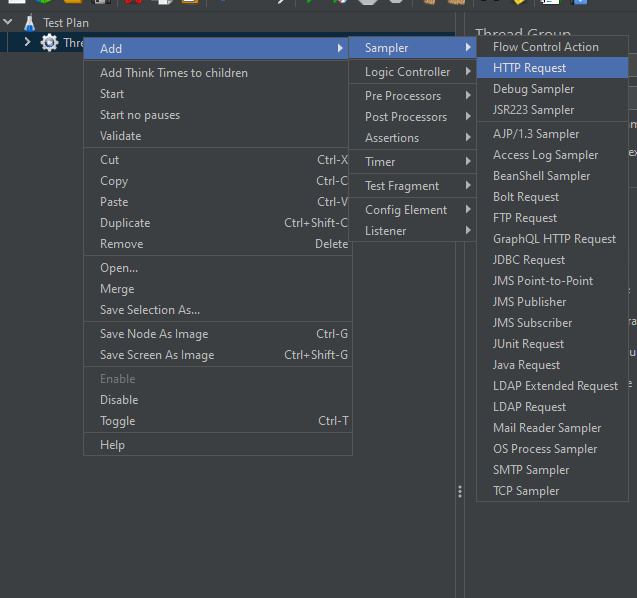Open the Timer submenu
Screen dimensions: 637x598
pos(412,162)
